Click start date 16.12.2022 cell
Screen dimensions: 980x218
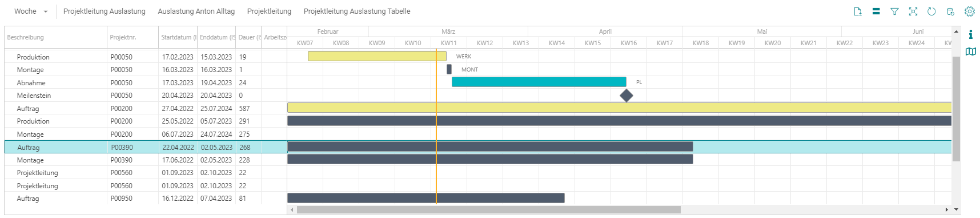click(x=178, y=199)
